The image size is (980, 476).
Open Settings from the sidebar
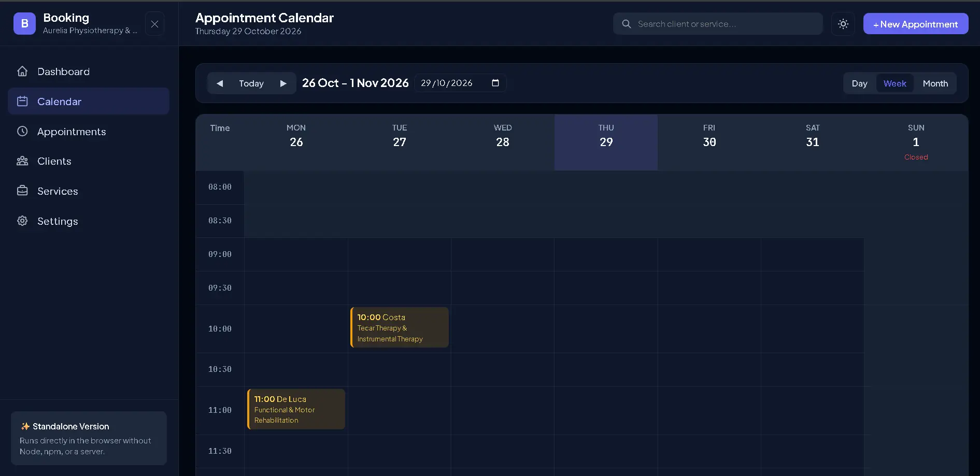point(89,221)
